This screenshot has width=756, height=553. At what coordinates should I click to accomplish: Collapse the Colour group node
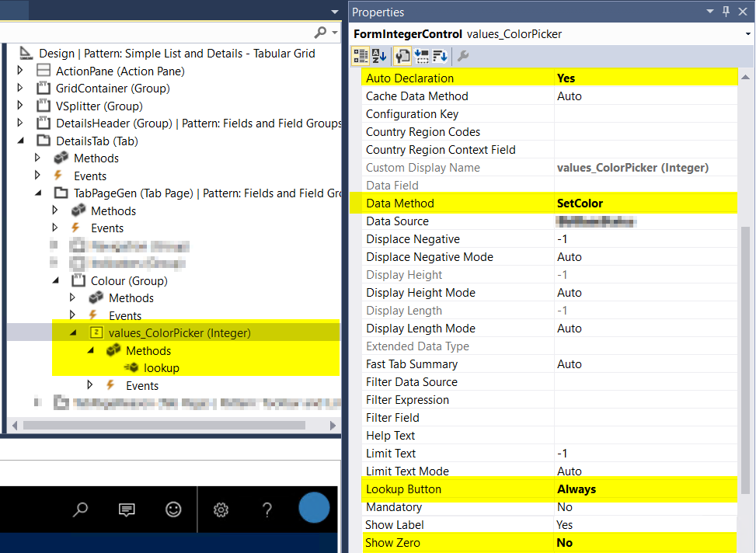pos(55,280)
